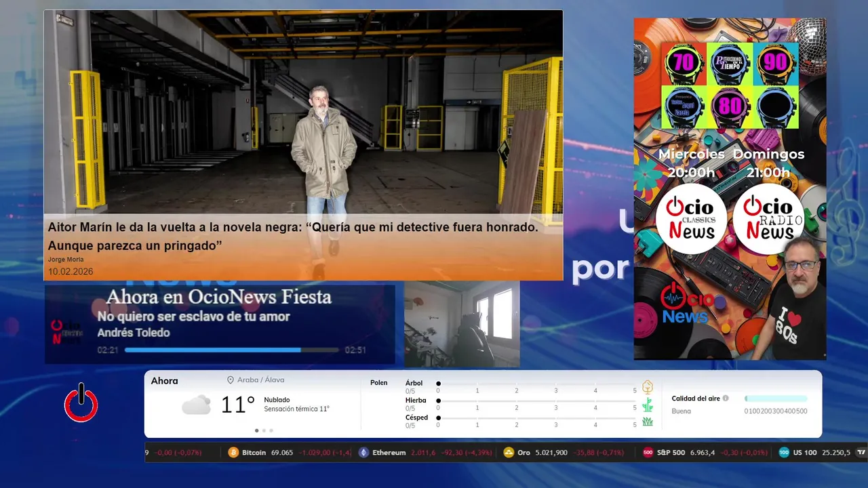Click the TradingView logo closing the ticker
Screen dimensions: 868x488
(x=861, y=452)
